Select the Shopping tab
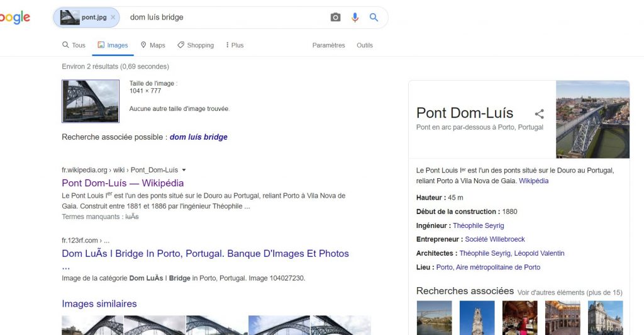The width and height of the screenshot is (644, 335). tap(196, 45)
